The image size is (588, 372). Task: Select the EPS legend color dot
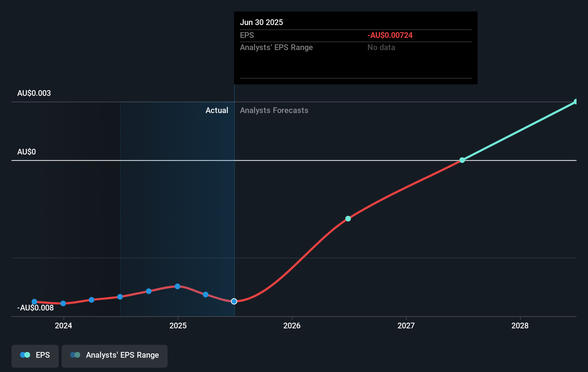(25, 355)
